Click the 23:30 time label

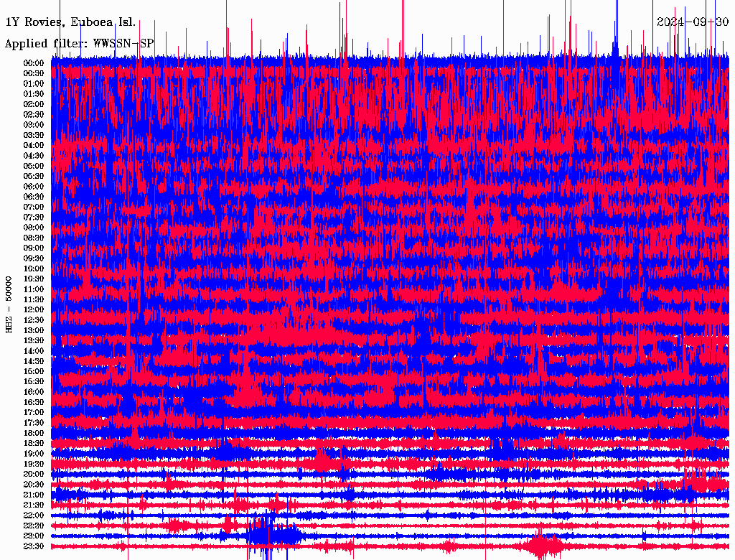pos(34,546)
